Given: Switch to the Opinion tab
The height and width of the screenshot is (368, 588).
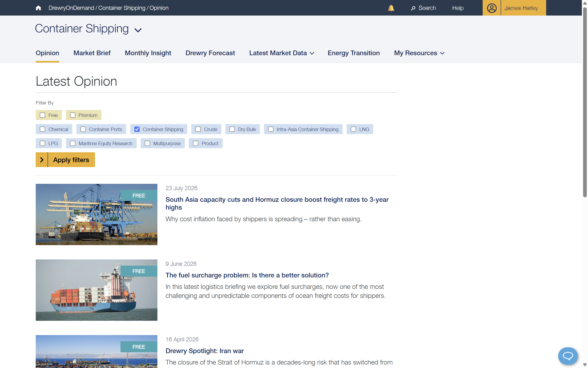Looking at the screenshot, I should (47, 53).
